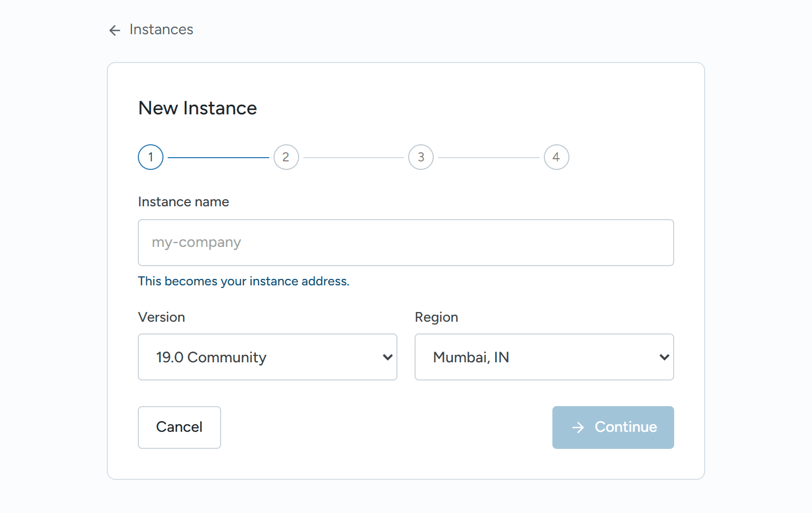Click the "Instance name" label

tap(184, 202)
